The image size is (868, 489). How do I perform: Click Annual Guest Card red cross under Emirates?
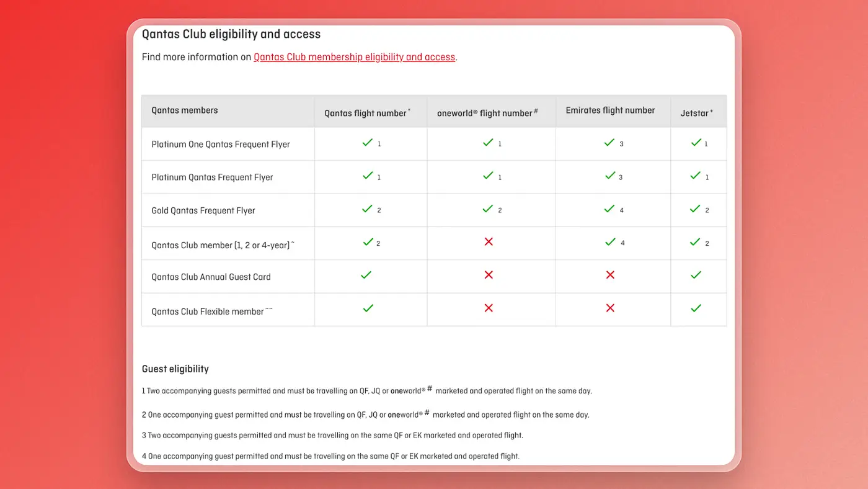pyautogui.click(x=610, y=274)
